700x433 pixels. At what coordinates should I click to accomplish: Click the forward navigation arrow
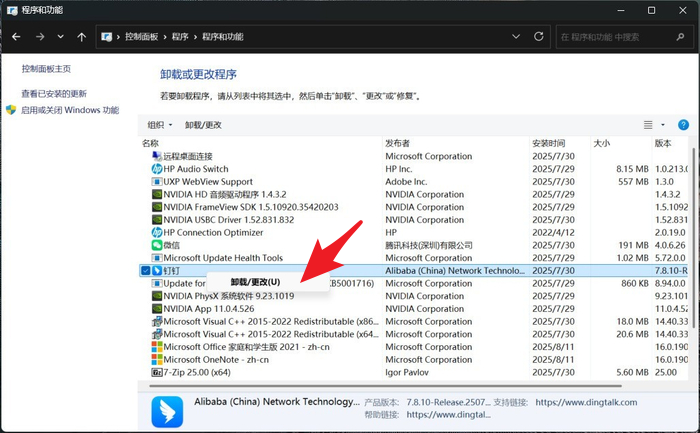pos(40,37)
